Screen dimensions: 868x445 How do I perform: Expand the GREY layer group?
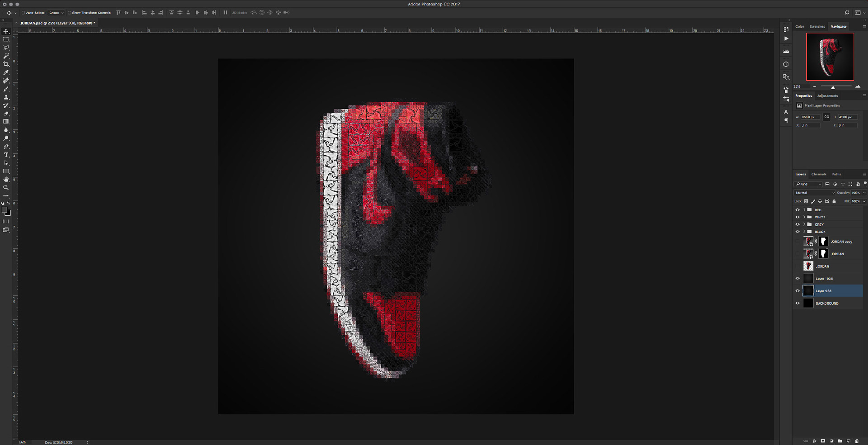click(804, 224)
